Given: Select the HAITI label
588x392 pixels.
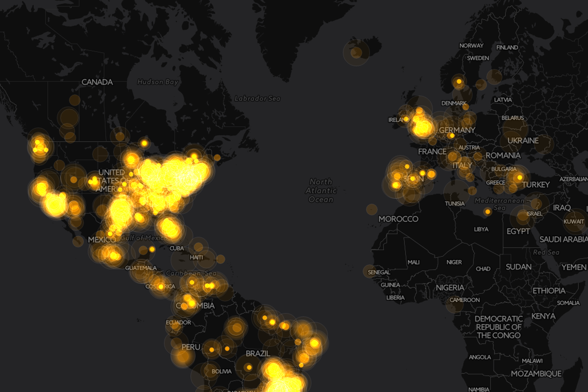Looking at the screenshot, I should click(196, 257).
